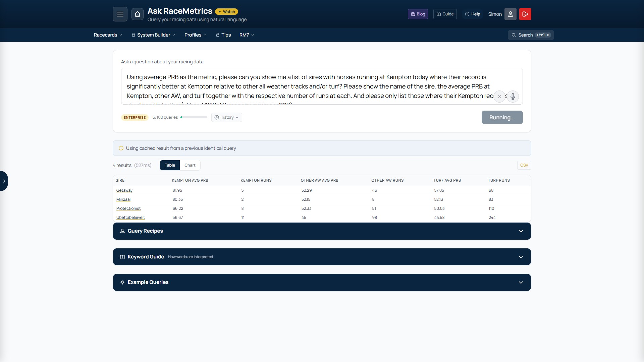
Task: Click the Watch badge
Action: click(227, 12)
